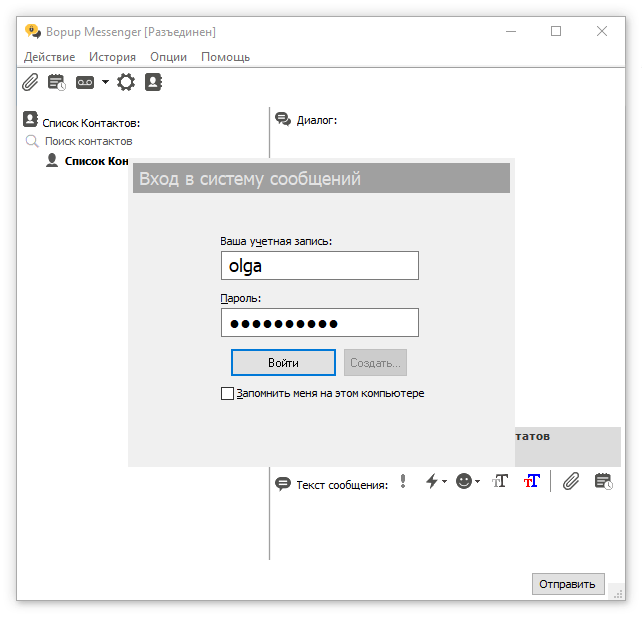This screenshot has height=619, width=642.
Task: Click the Пароль password field
Action: point(320,323)
